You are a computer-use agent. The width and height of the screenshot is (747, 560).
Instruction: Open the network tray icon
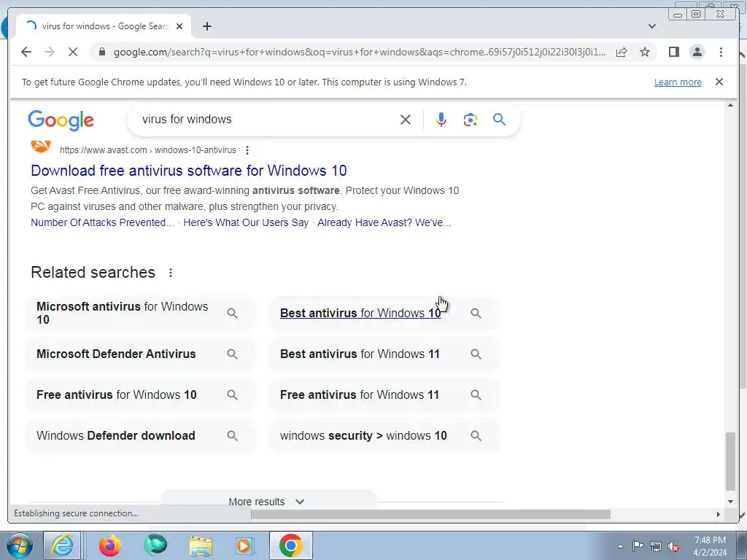point(656,546)
